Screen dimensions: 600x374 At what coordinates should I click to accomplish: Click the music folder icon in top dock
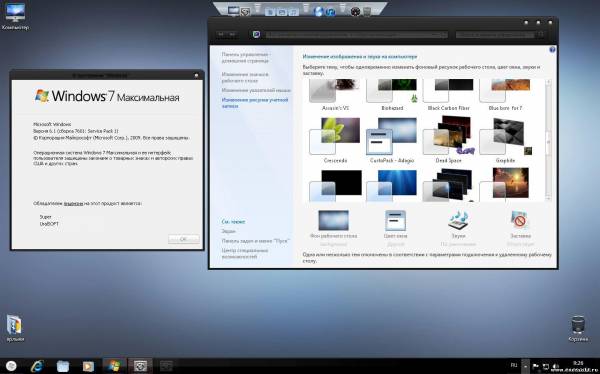point(293,12)
